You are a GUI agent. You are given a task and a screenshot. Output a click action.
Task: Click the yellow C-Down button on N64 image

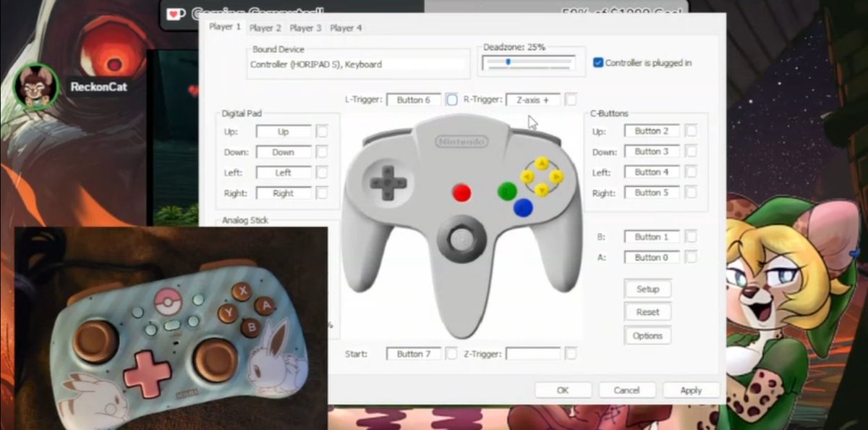coord(542,190)
